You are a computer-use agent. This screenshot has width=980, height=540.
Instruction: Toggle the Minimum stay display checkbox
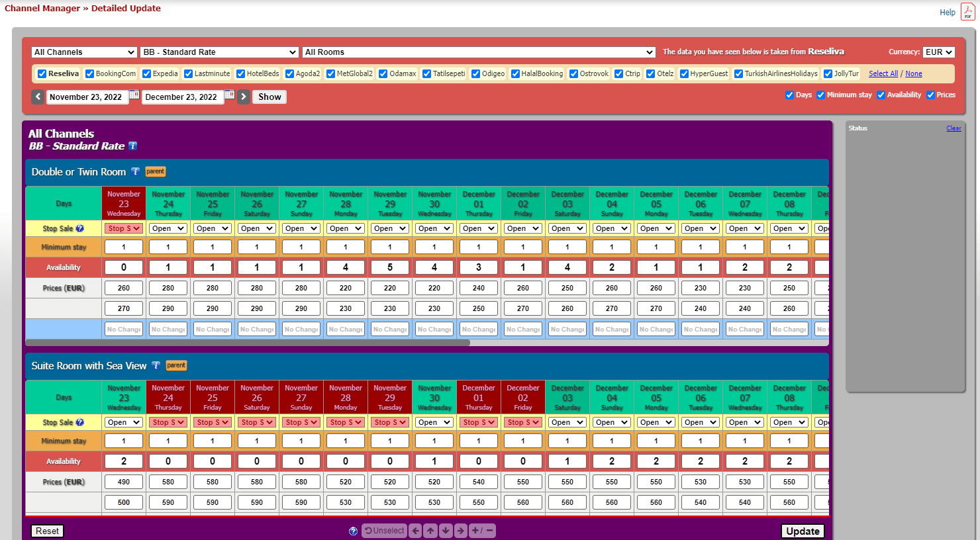coord(820,95)
